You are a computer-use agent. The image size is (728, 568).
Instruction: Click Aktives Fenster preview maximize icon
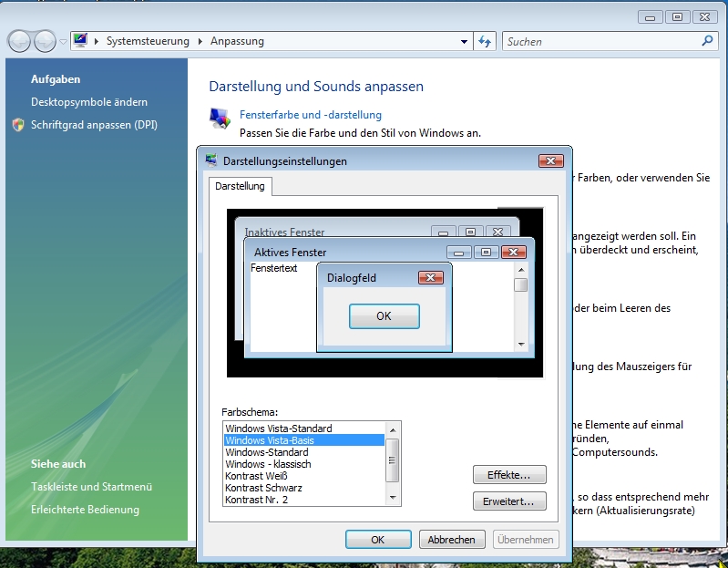point(487,253)
